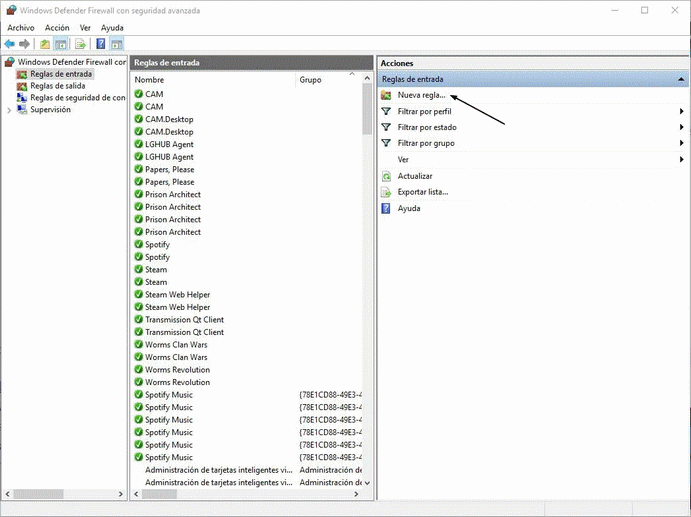Collapse the Reglas de entrada actions section
691x517 pixels.
pos(681,79)
